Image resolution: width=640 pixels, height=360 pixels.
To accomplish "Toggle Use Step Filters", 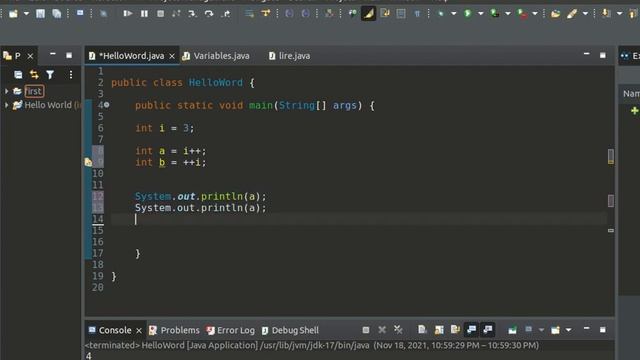I will [265, 14].
